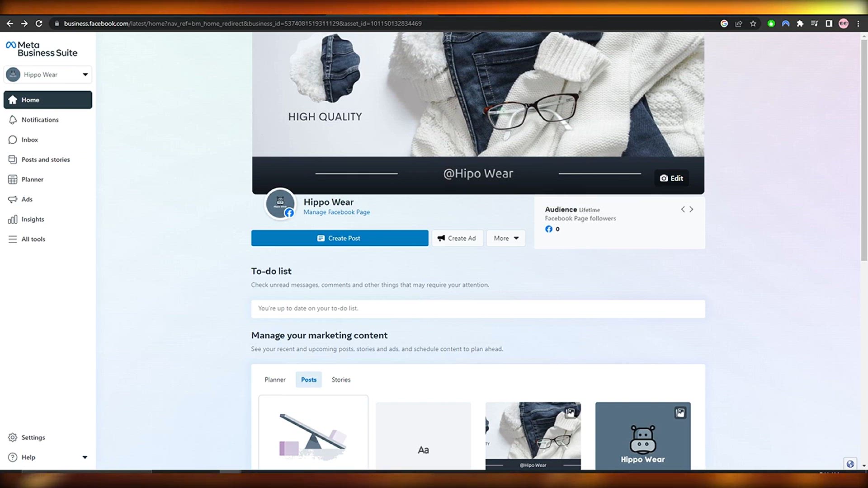The width and height of the screenshot is (868, 488).
Task: Open the Aa text post thumbnail
Action: click(x=423, y=436)
